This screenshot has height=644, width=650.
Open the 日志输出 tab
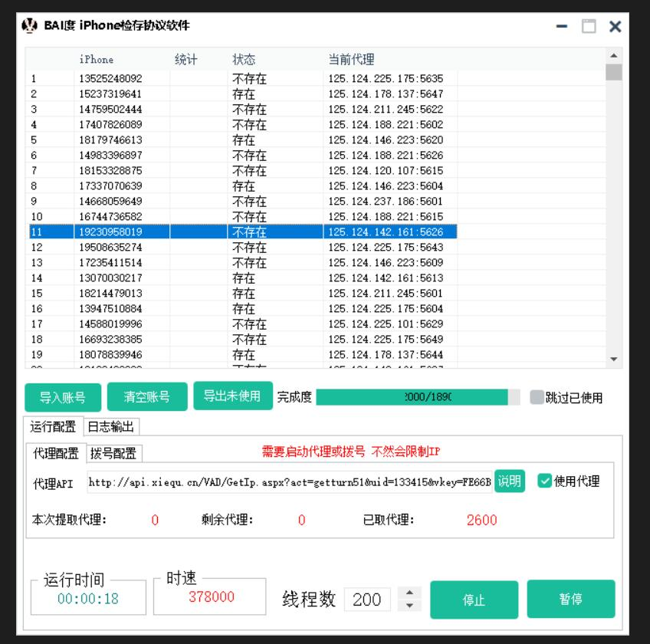111,427
